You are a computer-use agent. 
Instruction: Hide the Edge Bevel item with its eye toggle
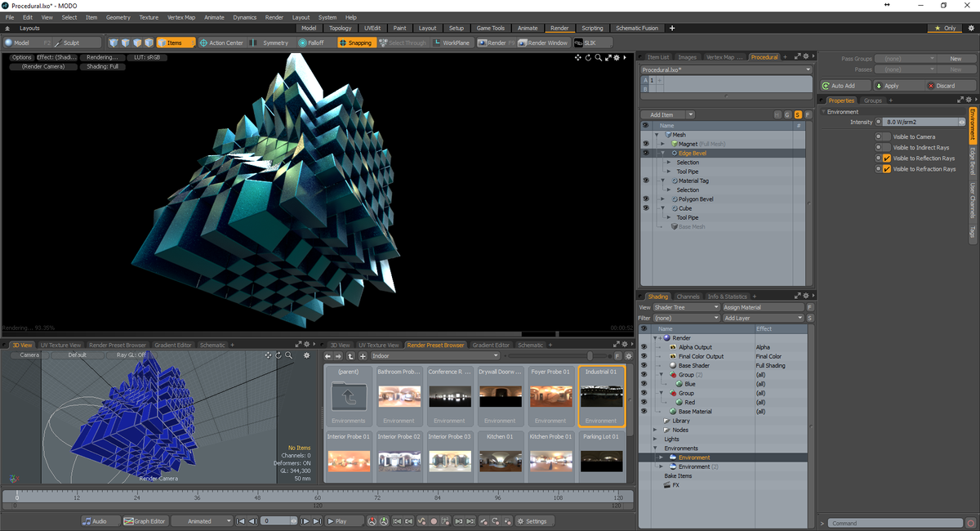646,153
